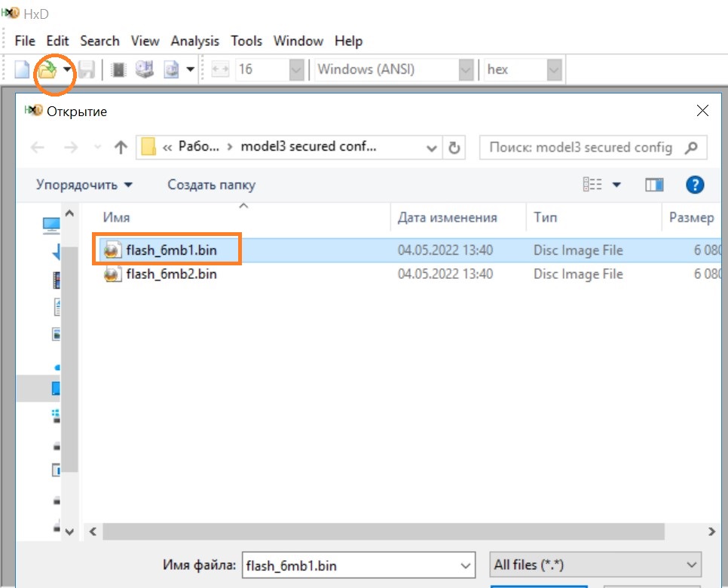The height and width of the screenshot is (588, 728).
Task: Open the Analysis menu
Action: 194,41
